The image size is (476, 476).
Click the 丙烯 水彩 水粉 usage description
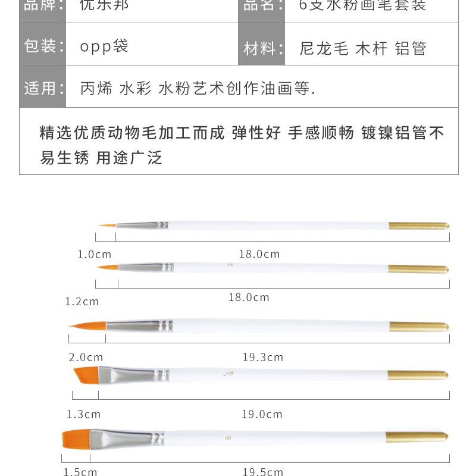pyautogui.click(x=198, y=88)
